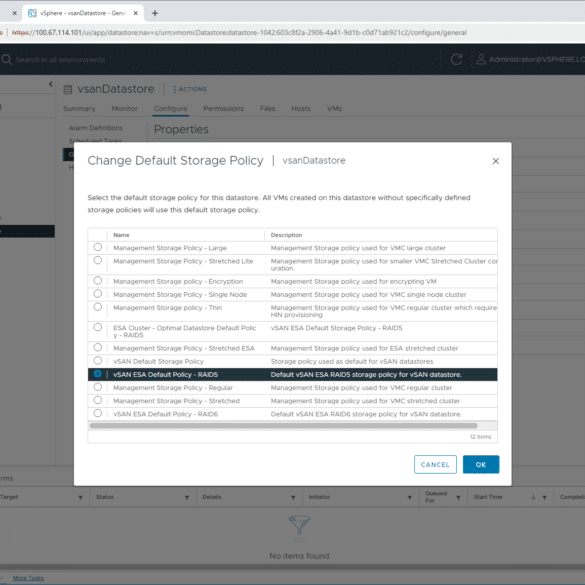The image size is (585, 585).
Task: Switch to the Summary tab
Action: 79,109
